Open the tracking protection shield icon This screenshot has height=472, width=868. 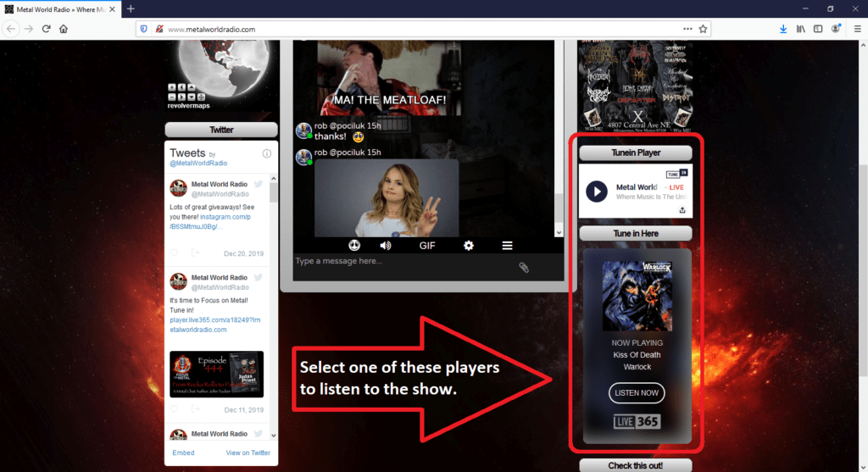point(144,30)
